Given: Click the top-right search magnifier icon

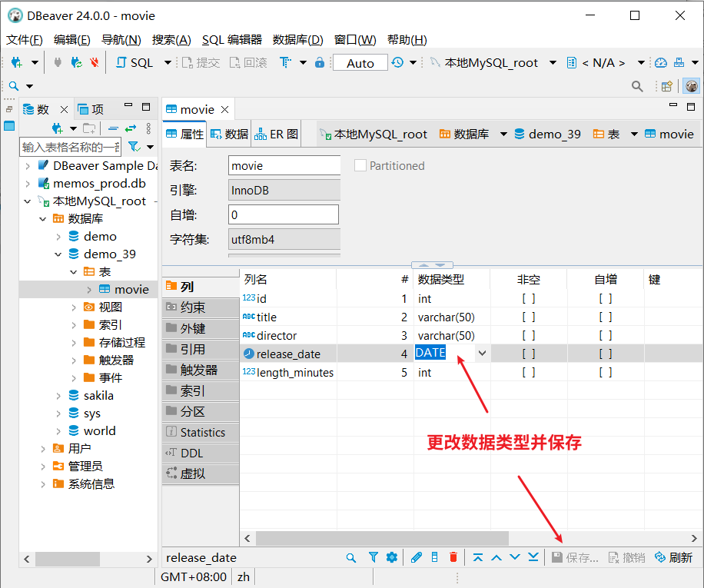Looking at the screenshot, I should click(x=637, y=86).
